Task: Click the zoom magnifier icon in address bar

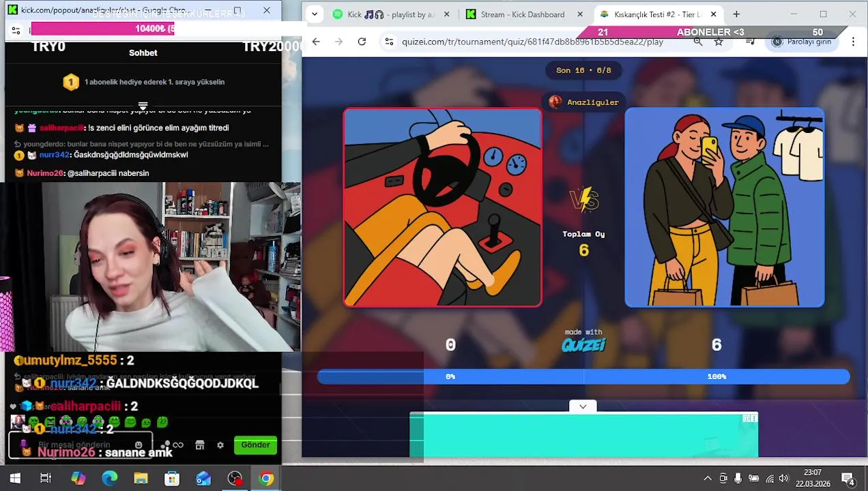Action: (697, 42)
